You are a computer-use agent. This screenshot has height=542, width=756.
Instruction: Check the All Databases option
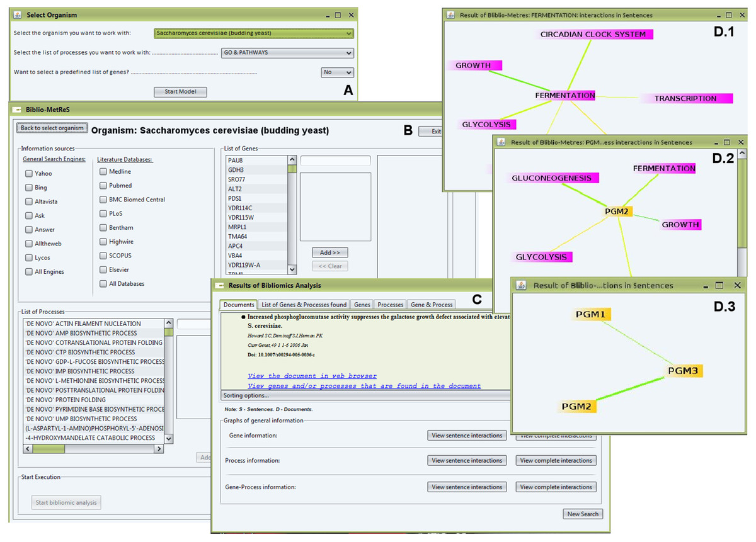pos(103,284)
